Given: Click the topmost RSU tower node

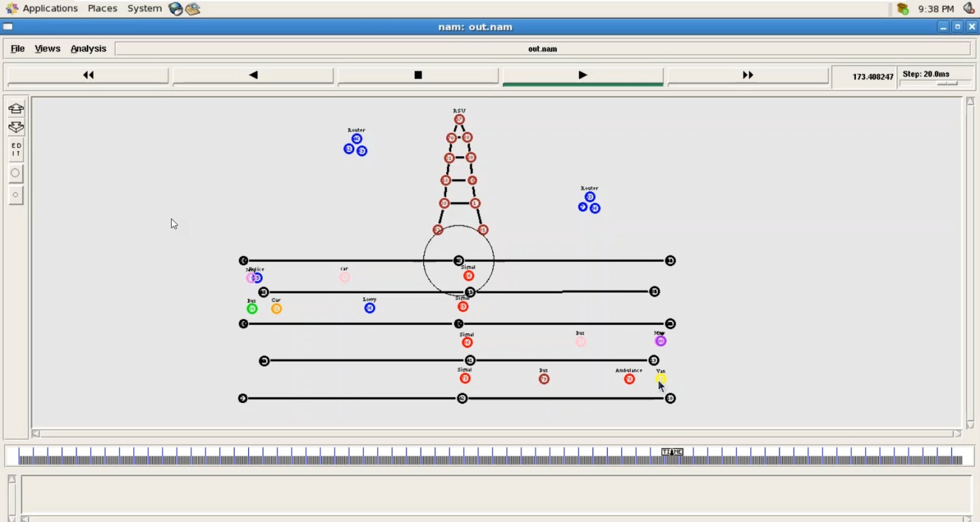Looking at the screenshot, I should coord(459,120).
